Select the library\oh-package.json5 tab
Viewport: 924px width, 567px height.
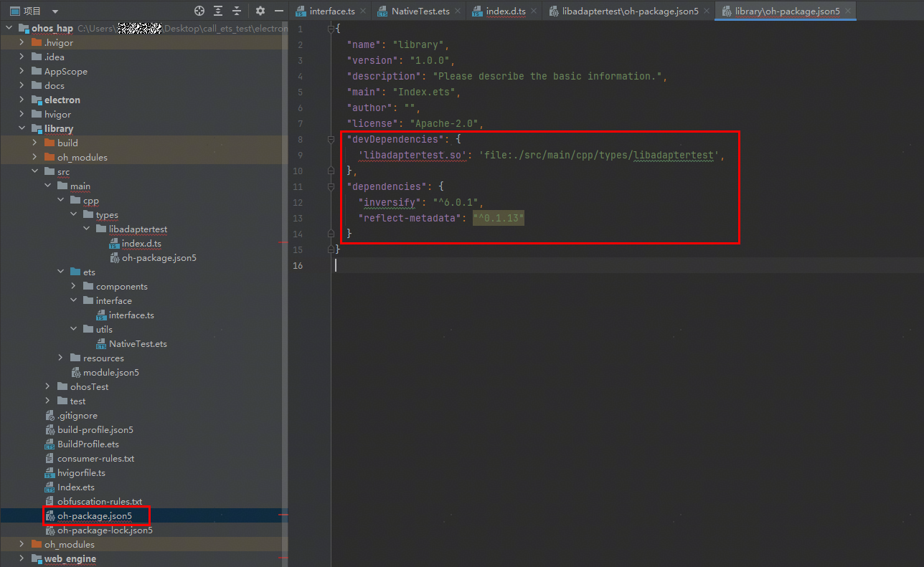[x=787, y=11]
